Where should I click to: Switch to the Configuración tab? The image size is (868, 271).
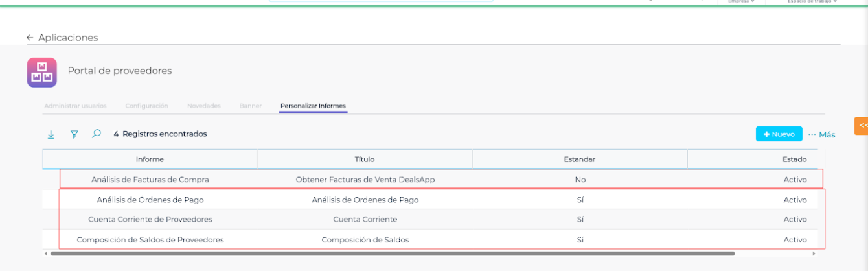pyautogui.click(x=146, y=106)
